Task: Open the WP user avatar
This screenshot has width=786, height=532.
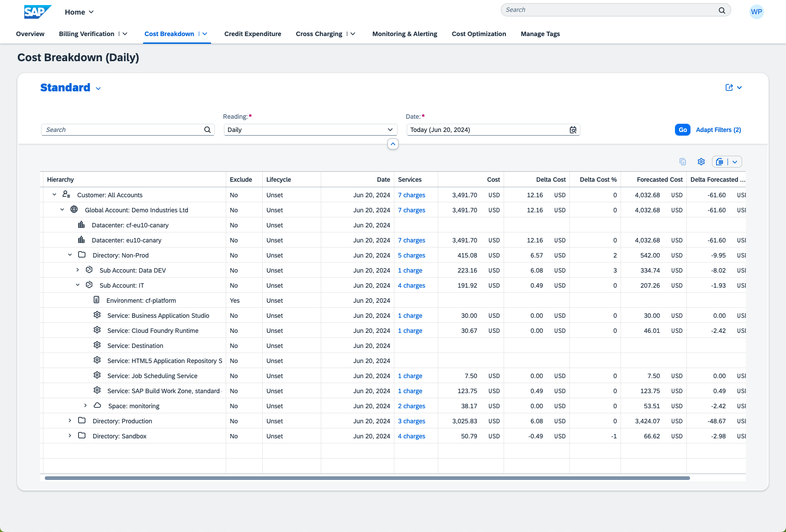Action: 756,12
